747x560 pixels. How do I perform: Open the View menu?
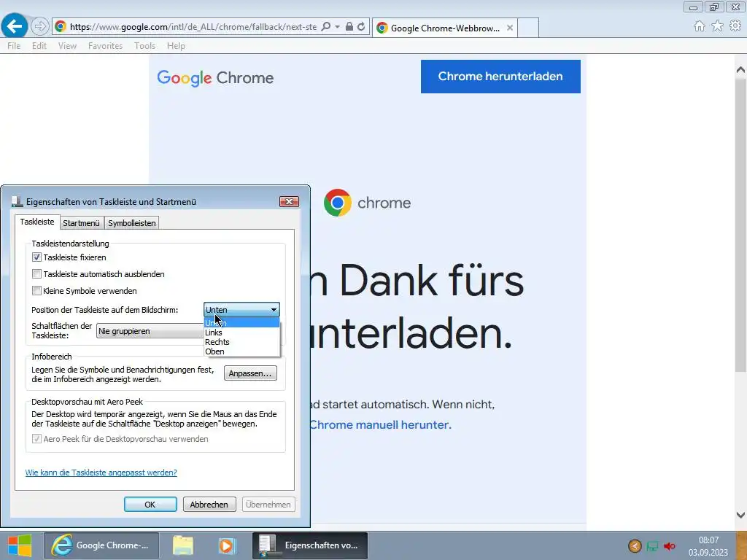click(67, 46)
